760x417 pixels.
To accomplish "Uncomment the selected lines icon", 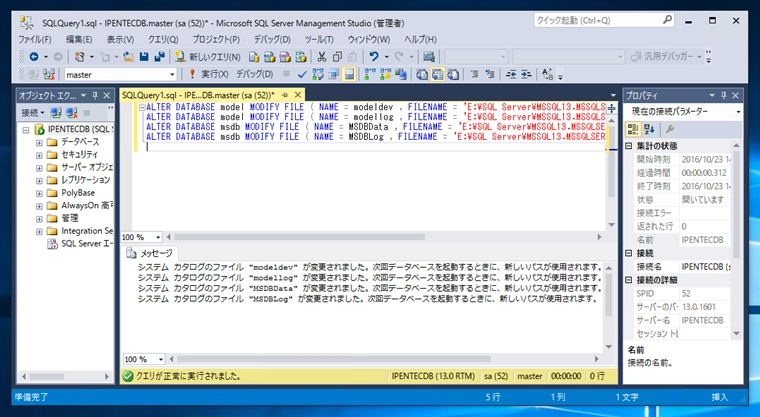I will coord(490,74).
